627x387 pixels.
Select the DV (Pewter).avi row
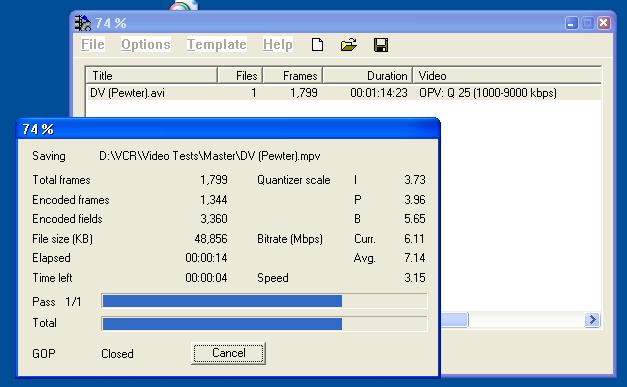[x=343, y=93]
